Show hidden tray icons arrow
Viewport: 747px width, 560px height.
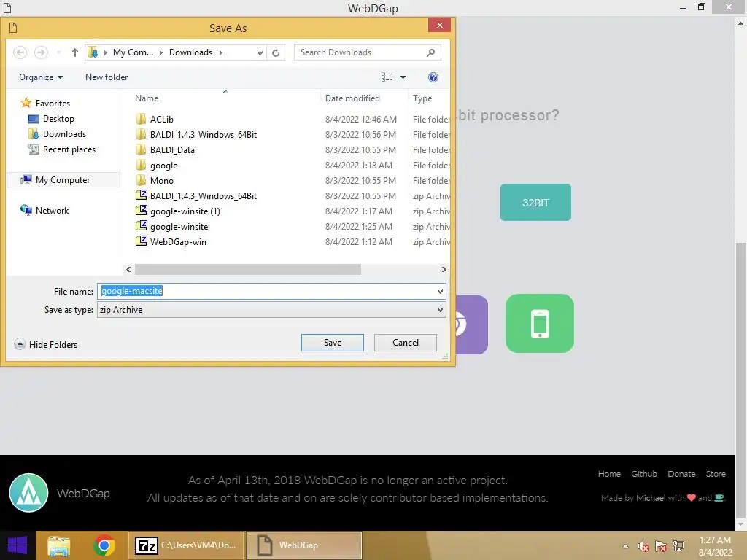point(625,546)
